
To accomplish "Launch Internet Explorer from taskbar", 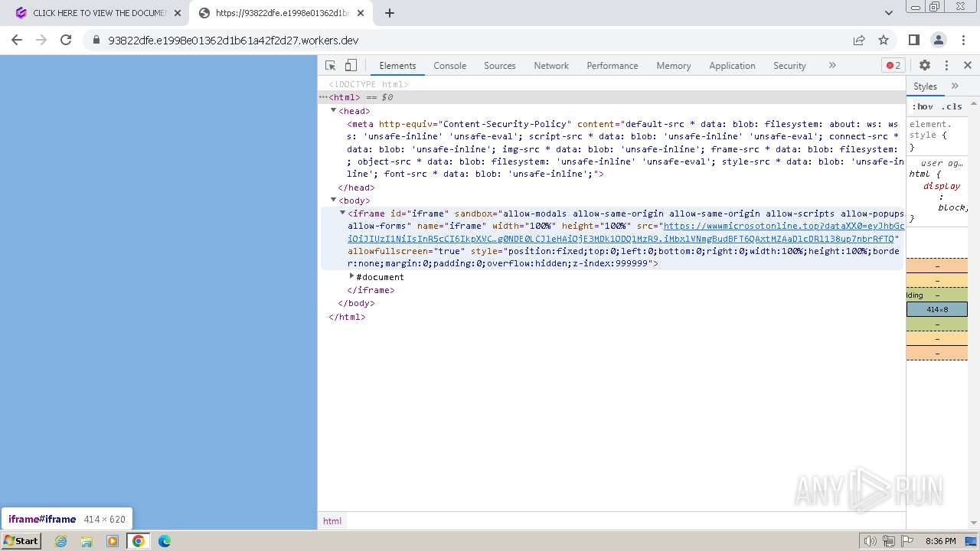I will click(x=60, y=541).
